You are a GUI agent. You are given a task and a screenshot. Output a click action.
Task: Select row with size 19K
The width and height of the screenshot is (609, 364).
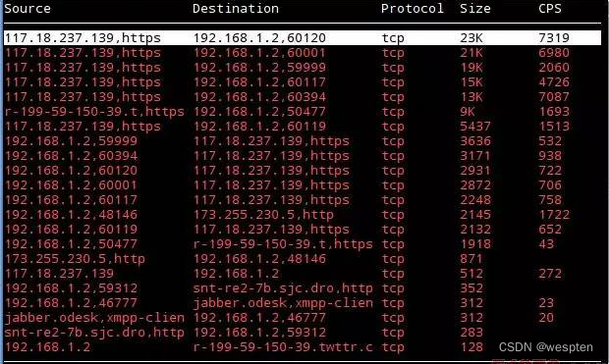click(x=303, y=68)
